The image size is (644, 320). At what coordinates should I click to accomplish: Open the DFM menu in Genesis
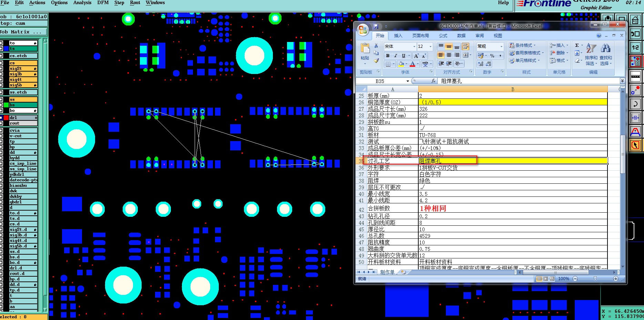tap(103, 3)
